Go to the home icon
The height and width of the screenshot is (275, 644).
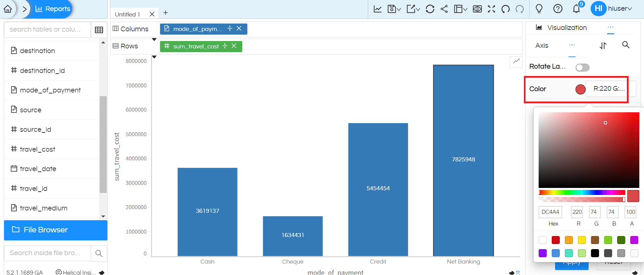click(x=8, y=9)
